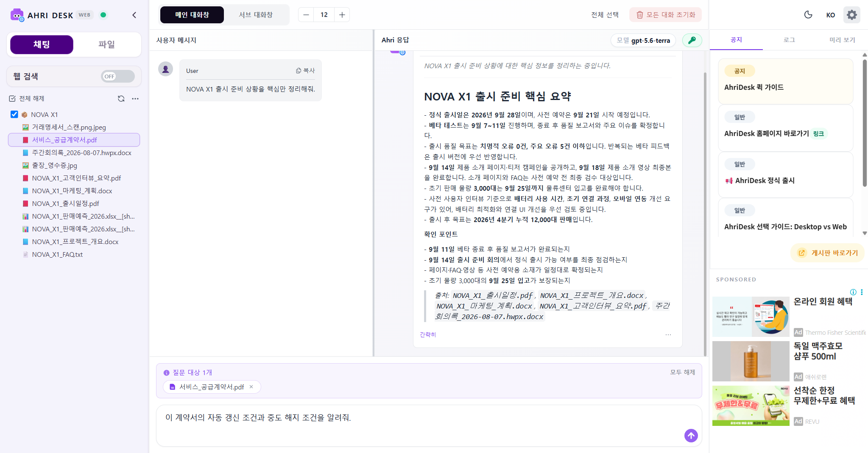Open the model selector gpt-5.6-terra
868x453 pixels.
(643, 40)
